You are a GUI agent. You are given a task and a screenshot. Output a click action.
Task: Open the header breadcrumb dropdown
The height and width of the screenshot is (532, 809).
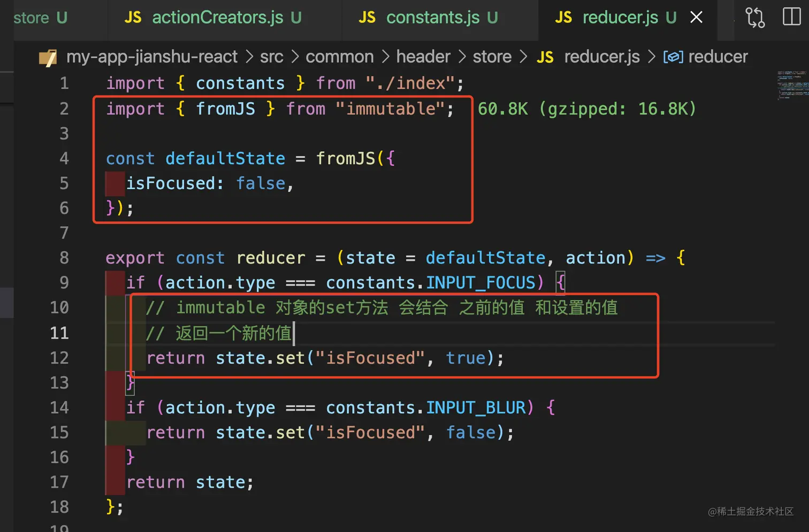coord(423,57)
